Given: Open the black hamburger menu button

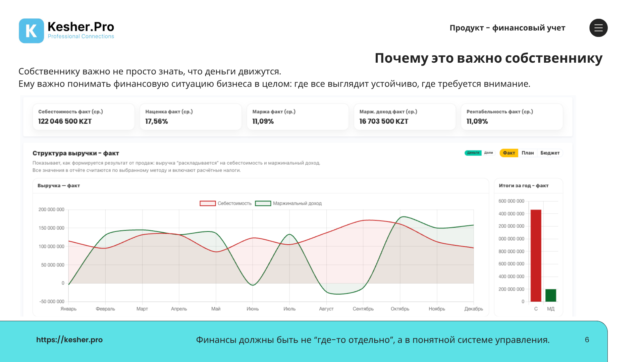Looking at the screenshot, I should 598,28.
